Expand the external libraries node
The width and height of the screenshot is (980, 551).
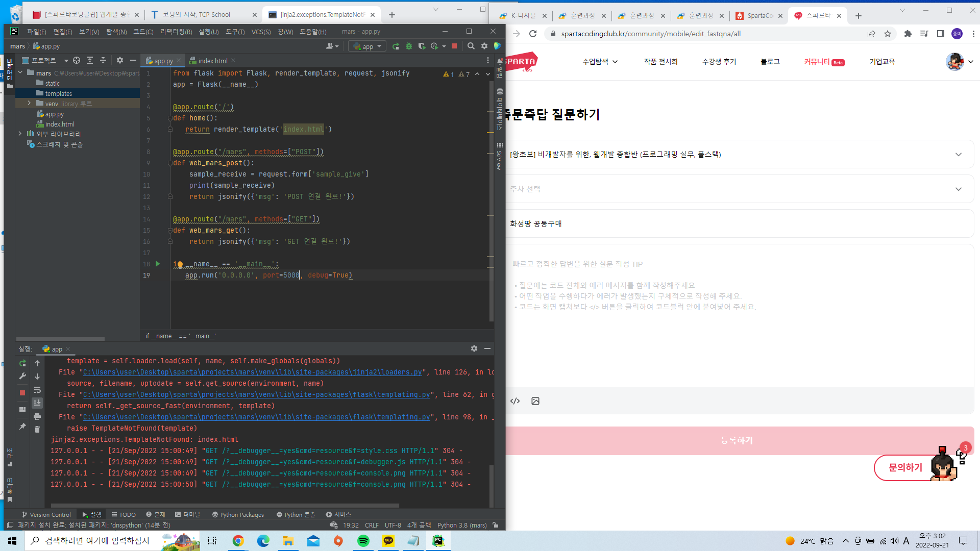click(20, 134)
